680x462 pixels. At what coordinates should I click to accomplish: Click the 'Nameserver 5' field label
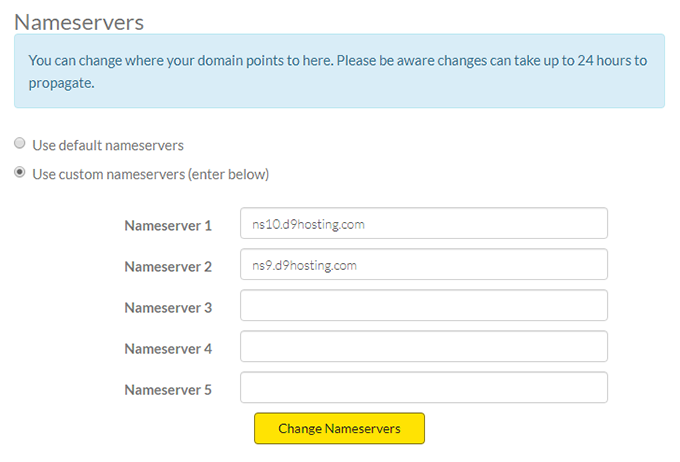coord(168,390)
